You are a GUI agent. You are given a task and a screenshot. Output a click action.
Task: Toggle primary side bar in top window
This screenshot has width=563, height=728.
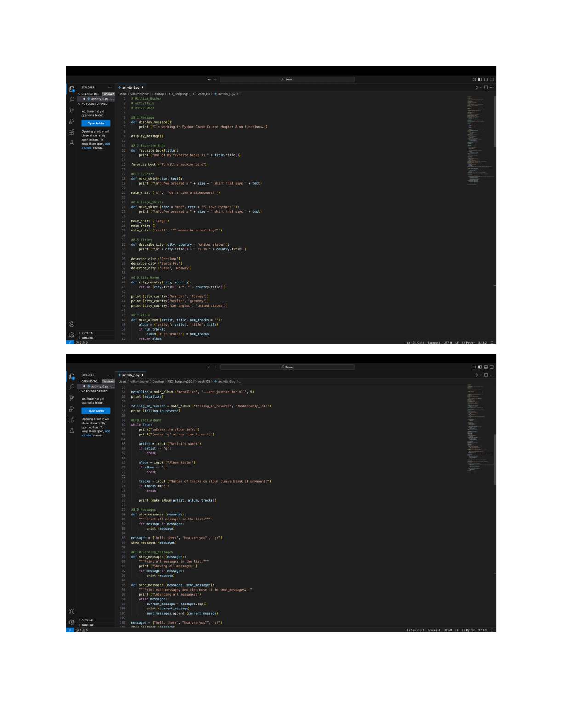coord(480,79)
